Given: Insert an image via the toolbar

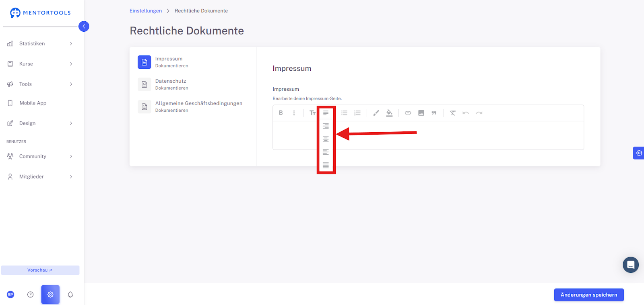Looking at the screenshot, I should [421, 113].
